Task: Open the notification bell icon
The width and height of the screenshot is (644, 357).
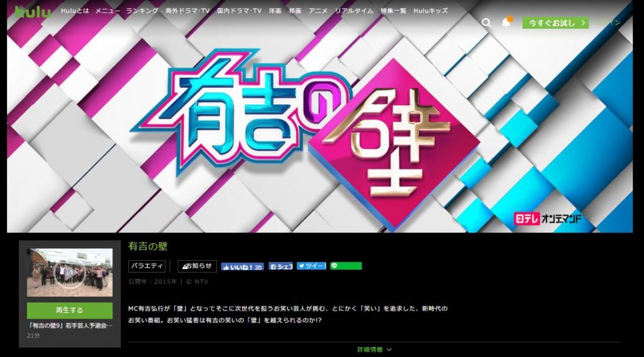Action: pyautogui.click(x=506, y=23)
